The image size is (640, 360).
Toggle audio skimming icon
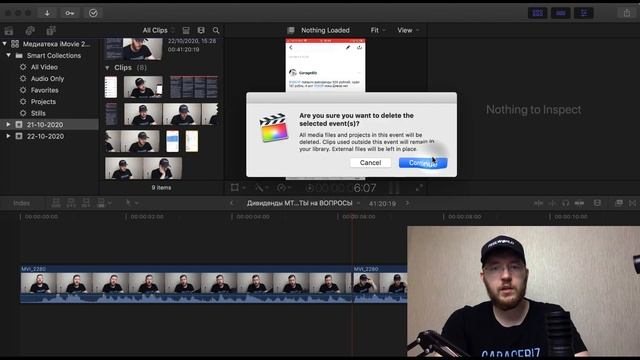[x=552, y=203]
